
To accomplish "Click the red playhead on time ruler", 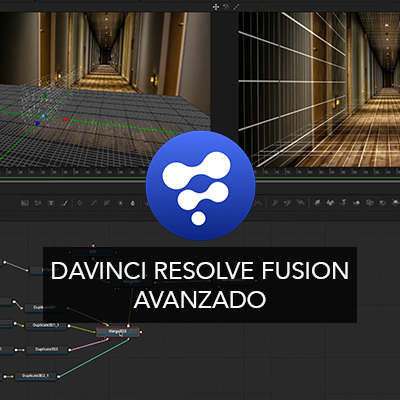I will click(x=62, y=172).
